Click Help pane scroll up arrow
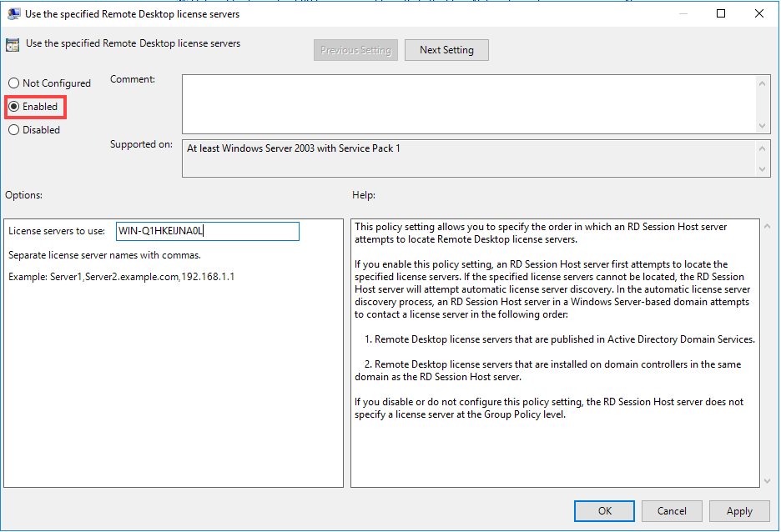The width and height of the screenshot is (781, 532). click(767, 227)
